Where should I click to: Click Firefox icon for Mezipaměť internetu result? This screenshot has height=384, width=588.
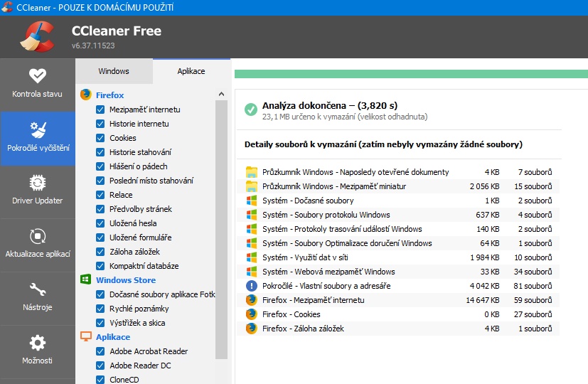click(x=251, y=300)
